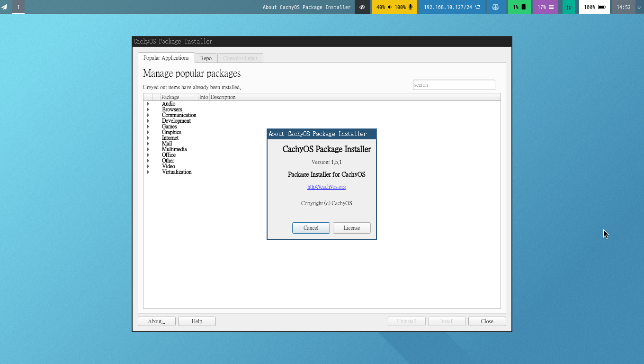Select the Internet row label
Screen dimensions: 644x364
(170, 138)
